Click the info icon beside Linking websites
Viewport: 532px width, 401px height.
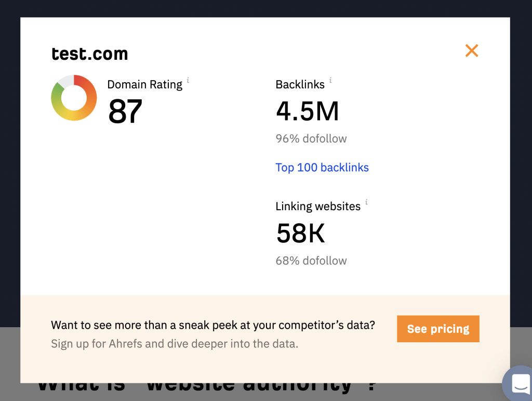pos(366,202)
